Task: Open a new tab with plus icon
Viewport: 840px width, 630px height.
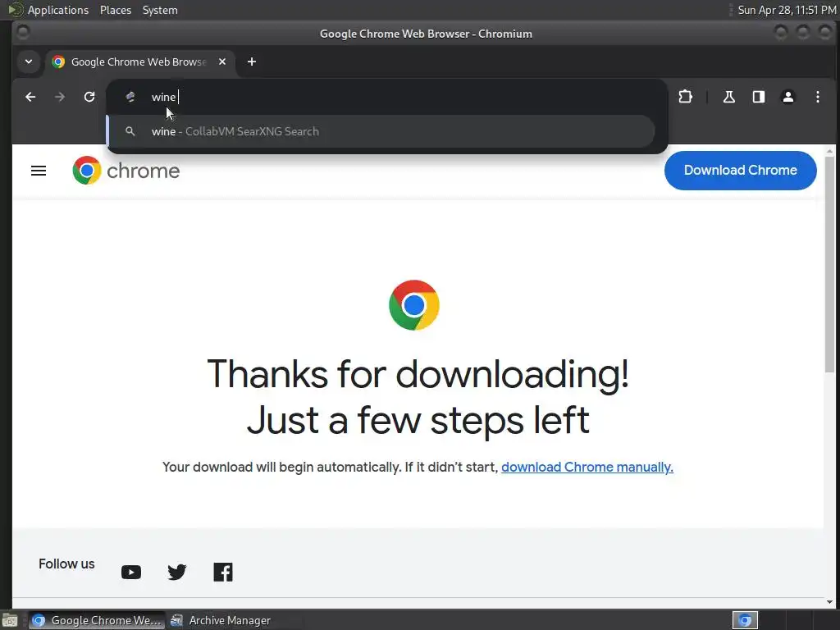Action: [252, 62]
